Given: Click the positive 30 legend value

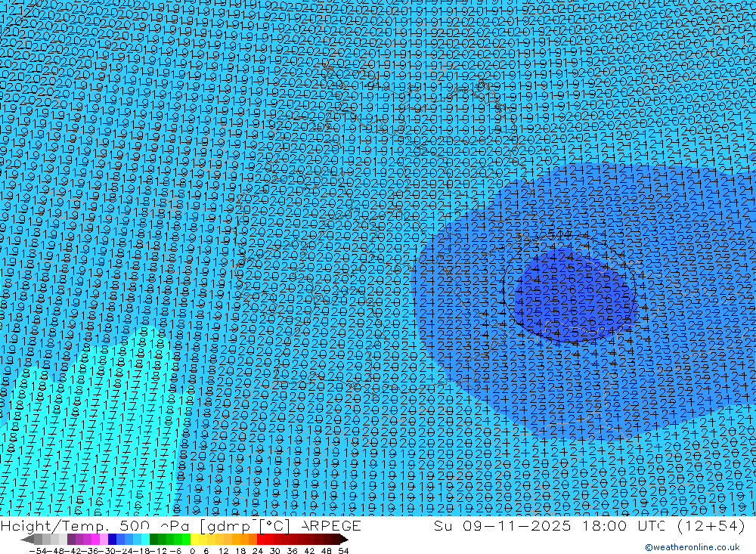Looking at the screenshot, I should [x=275, y=551].
